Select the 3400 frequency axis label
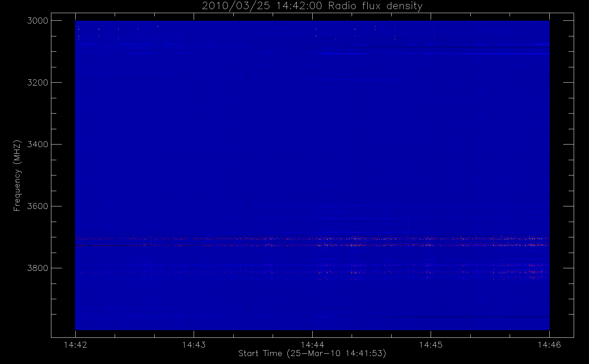 [38, 145]
